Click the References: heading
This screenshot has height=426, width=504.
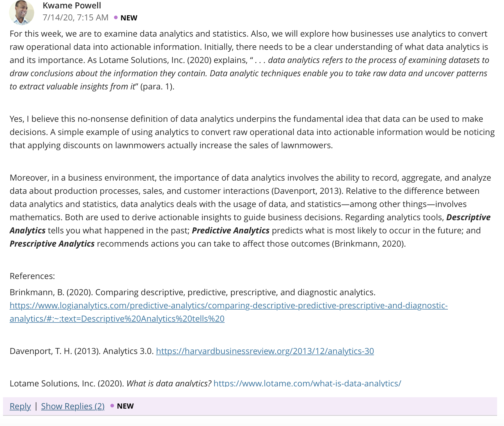tap(32, 276)
